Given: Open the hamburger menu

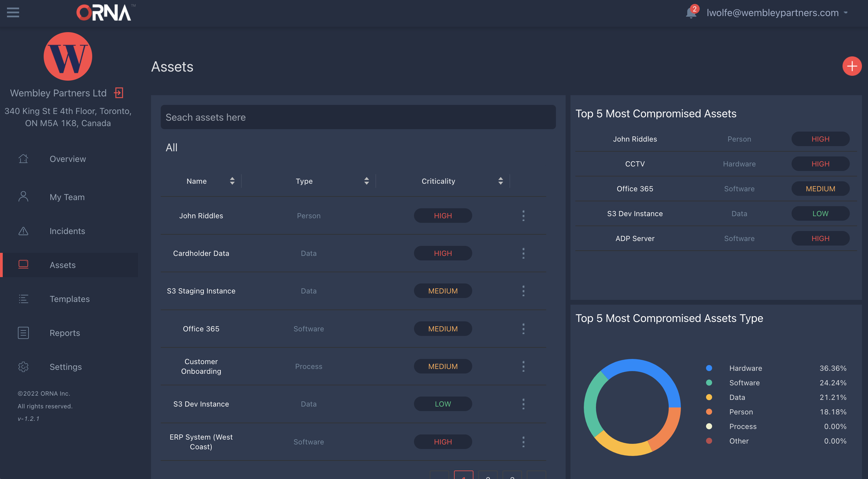Looking at the screenshot, I should (13, 12).
